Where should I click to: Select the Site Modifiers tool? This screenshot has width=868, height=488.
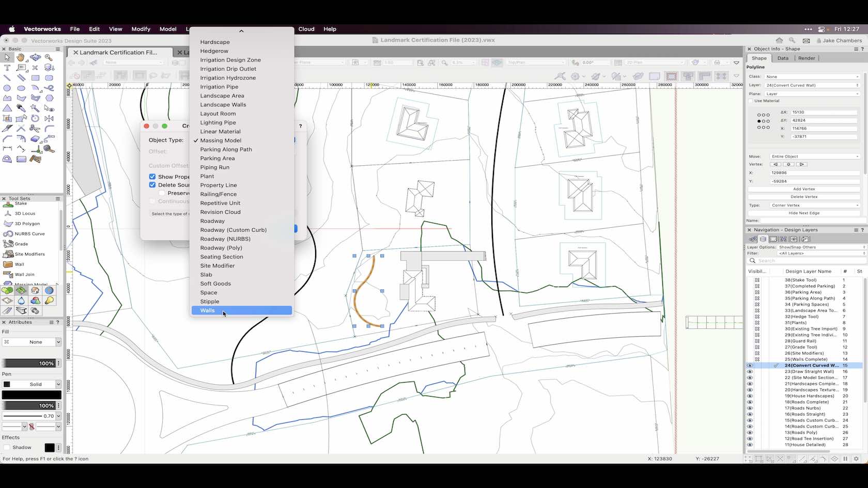pos(24,254)
